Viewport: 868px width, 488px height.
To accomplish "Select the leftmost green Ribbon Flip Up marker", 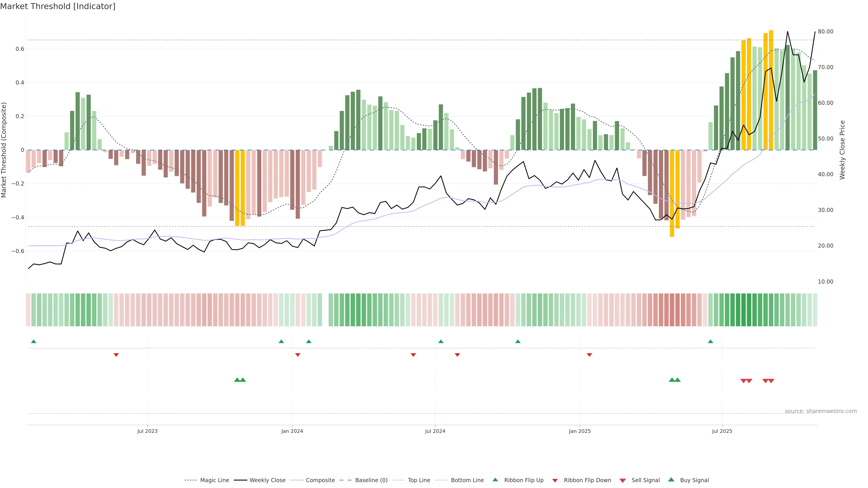I will point(33,342).
